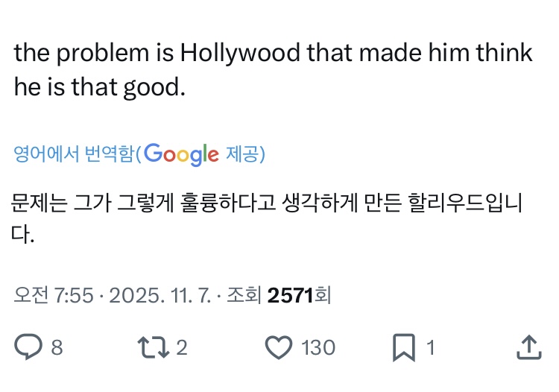This screenshot has width=559, height=392.
Task: Click the bookmark count number 1
Action: click(430, 347)
